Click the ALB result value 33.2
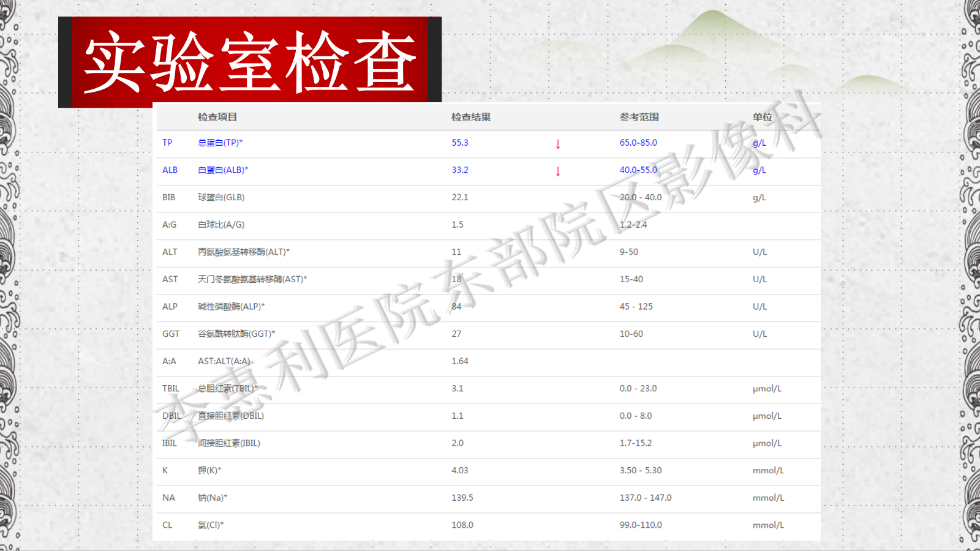Viewport: 980px width, 551px height. (460, 170)
